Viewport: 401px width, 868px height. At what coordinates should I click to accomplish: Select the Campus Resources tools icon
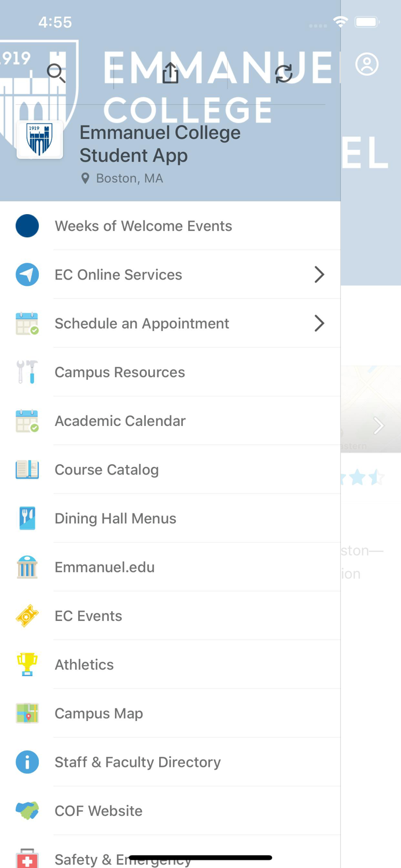click(x=27, y=372)
